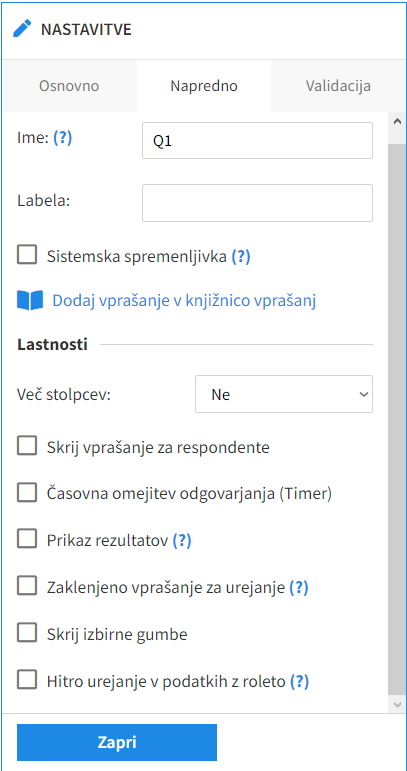Viewport: 407px width, 771px height.
Task: Show help for Hitro urejanje v podatkih
Action: 299,682
